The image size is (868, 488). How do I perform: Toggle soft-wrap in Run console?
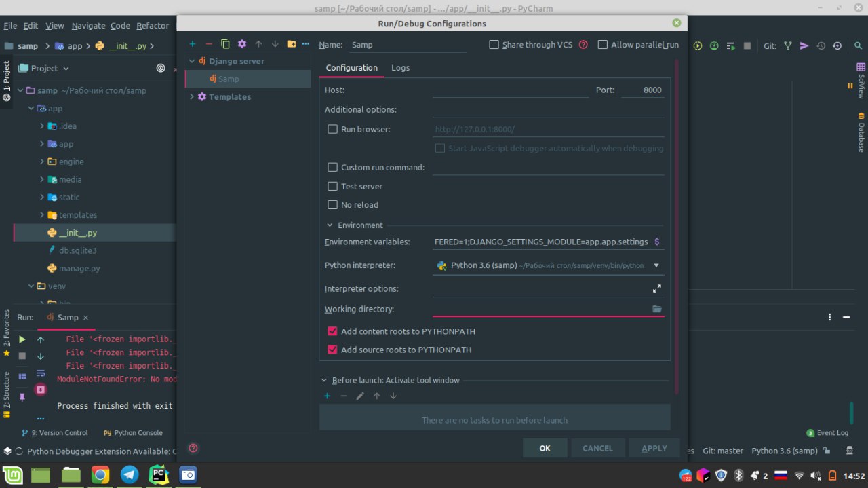pos(41,373)
